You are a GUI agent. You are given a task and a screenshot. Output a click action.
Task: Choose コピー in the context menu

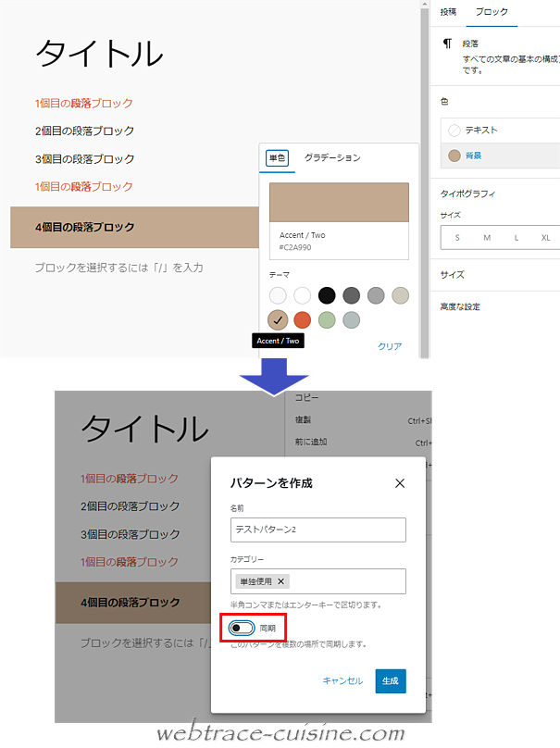click(x=306, y=397)
